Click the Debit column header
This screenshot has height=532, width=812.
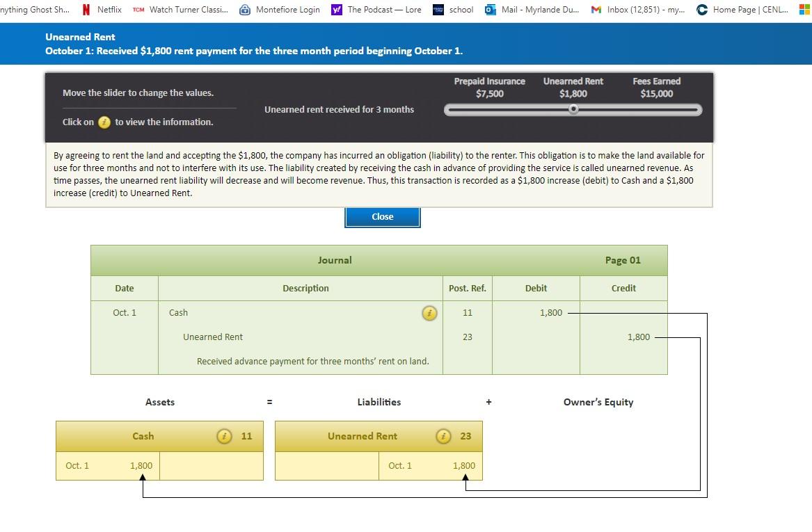pyautogui.click(x=536, y=288)
